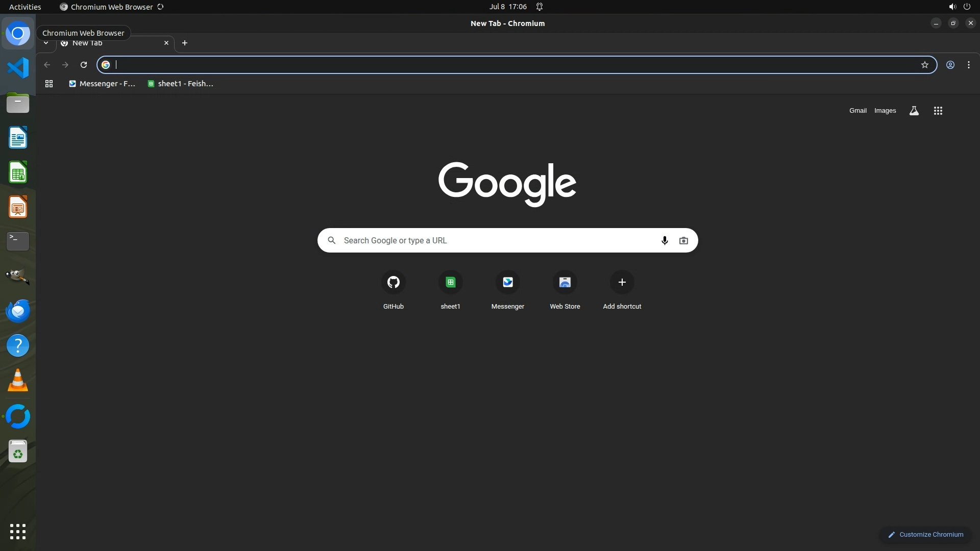
Task: Open the Messenger bookmark in the bookmarks bar
Action: point(102,84)
